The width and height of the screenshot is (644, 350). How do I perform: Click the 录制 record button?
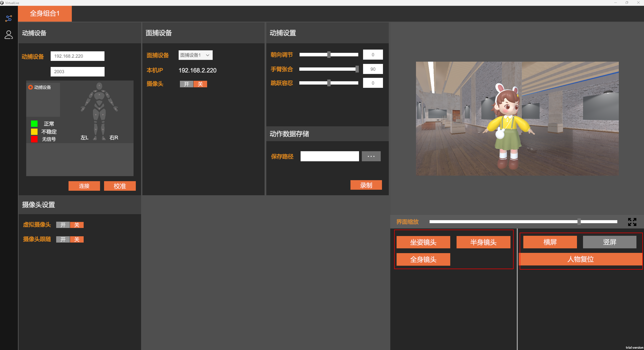[x=366, y=185]
